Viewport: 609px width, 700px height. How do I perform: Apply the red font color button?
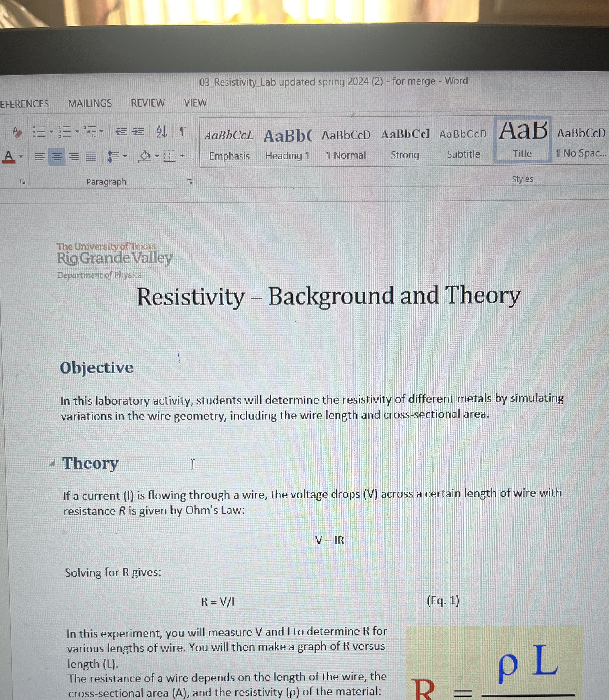9,157
